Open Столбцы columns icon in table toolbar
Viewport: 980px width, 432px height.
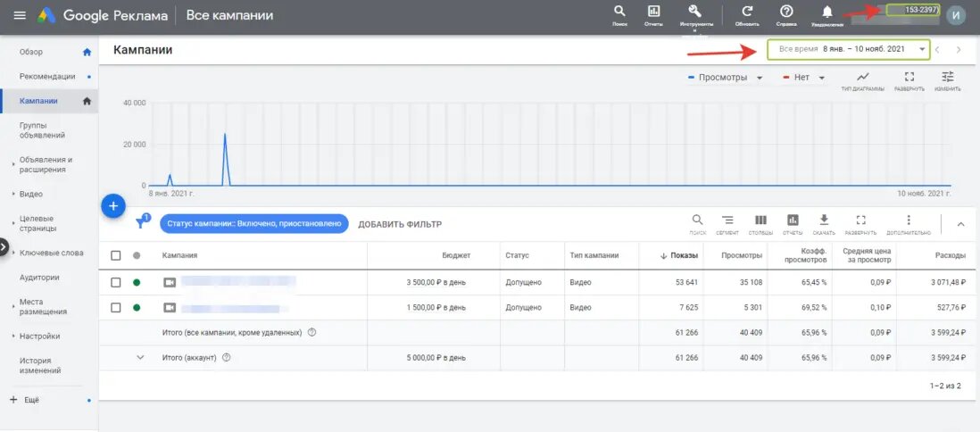760,224
